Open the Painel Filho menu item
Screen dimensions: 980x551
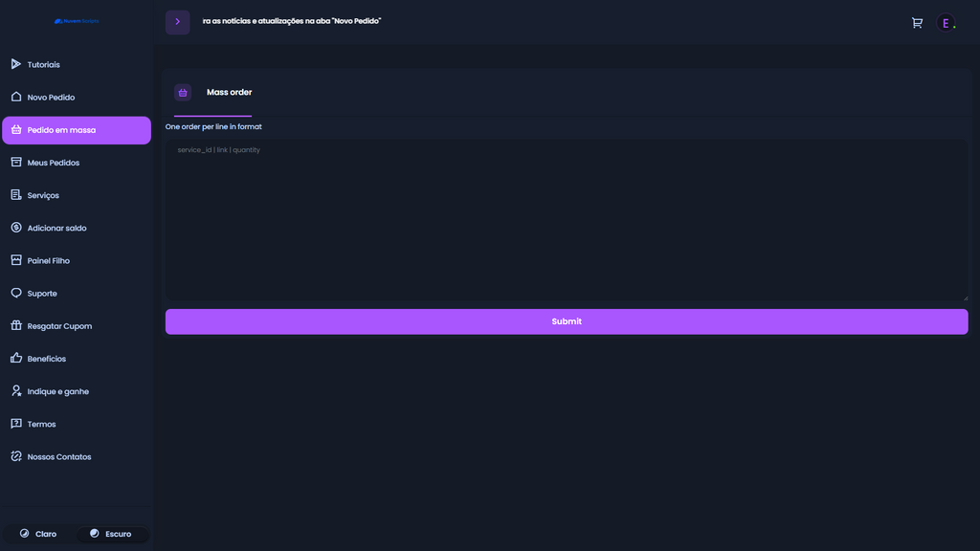tap(48, 260)
